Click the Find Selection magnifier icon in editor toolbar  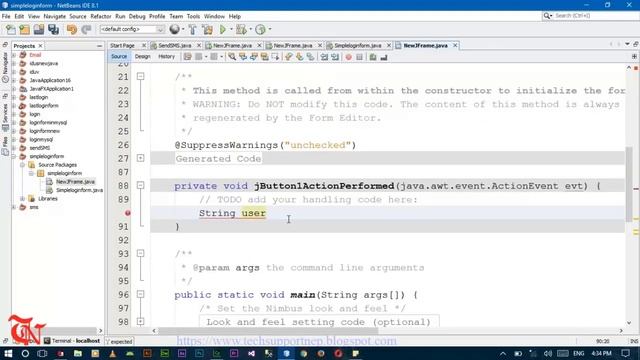232,57
